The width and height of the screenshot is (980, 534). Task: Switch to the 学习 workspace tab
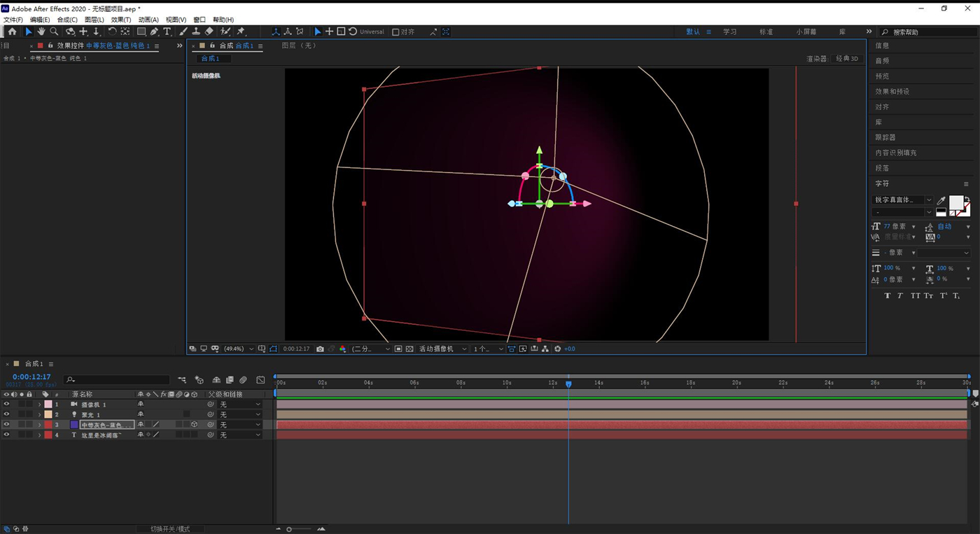pos(730,32)
